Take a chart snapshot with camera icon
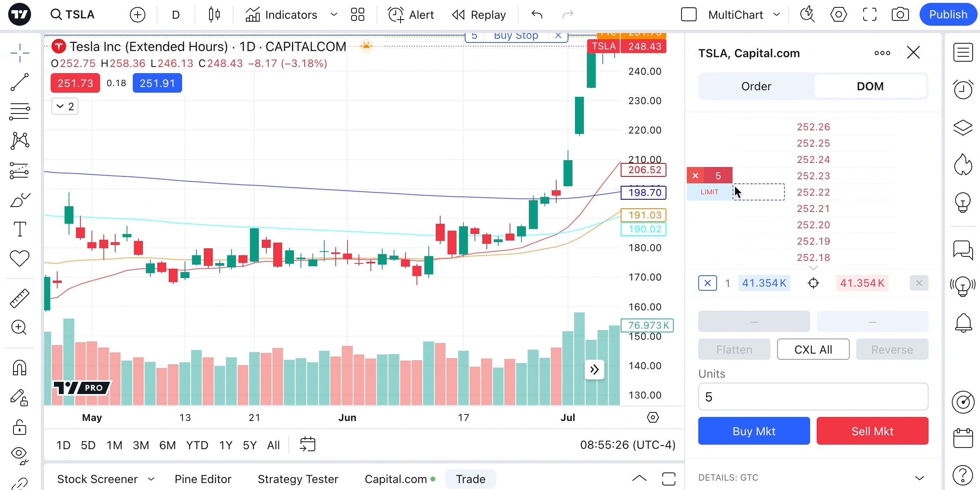 pos(900,15)
